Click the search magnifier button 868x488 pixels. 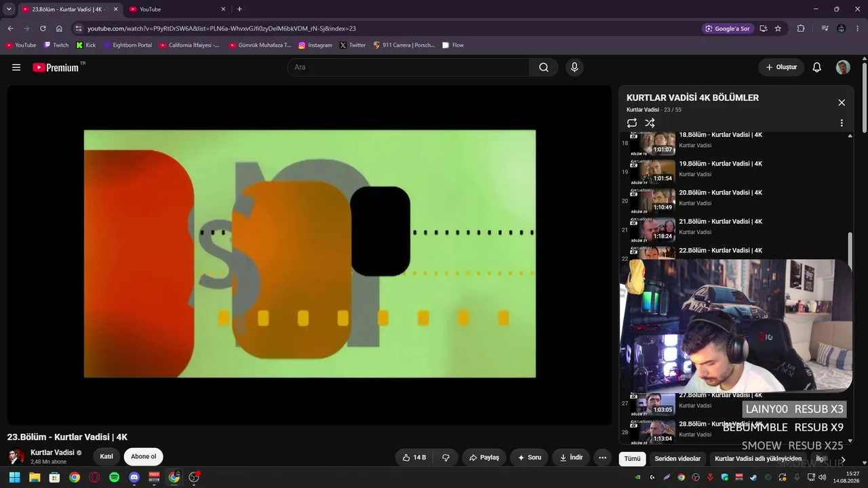click(544, 67)
